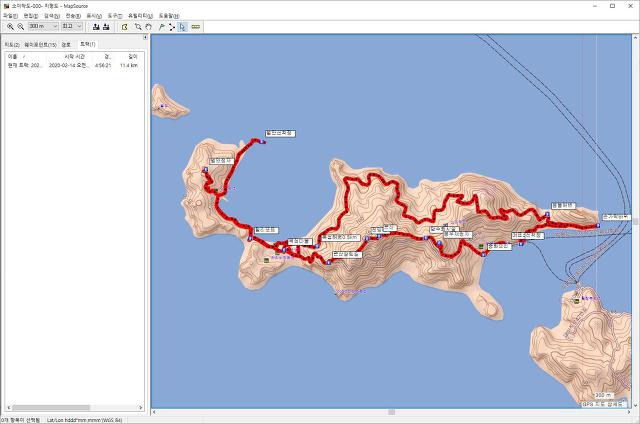The width and height of the screenshot is (640, 424).
Task: Click the green POI icon on the southeastern island
Action: click(x=576, y=301)
